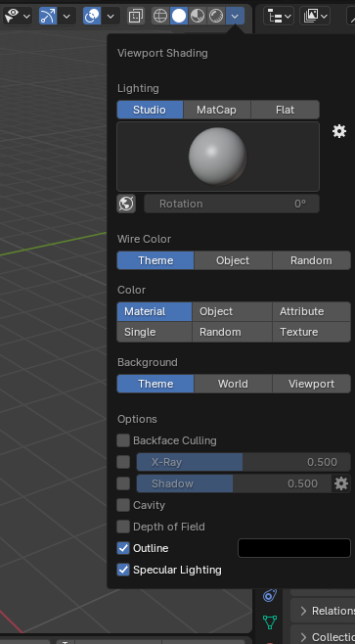Click the Rotation value field
The width and height of the screenshot is (355, 644).
[x=232, y=204]
